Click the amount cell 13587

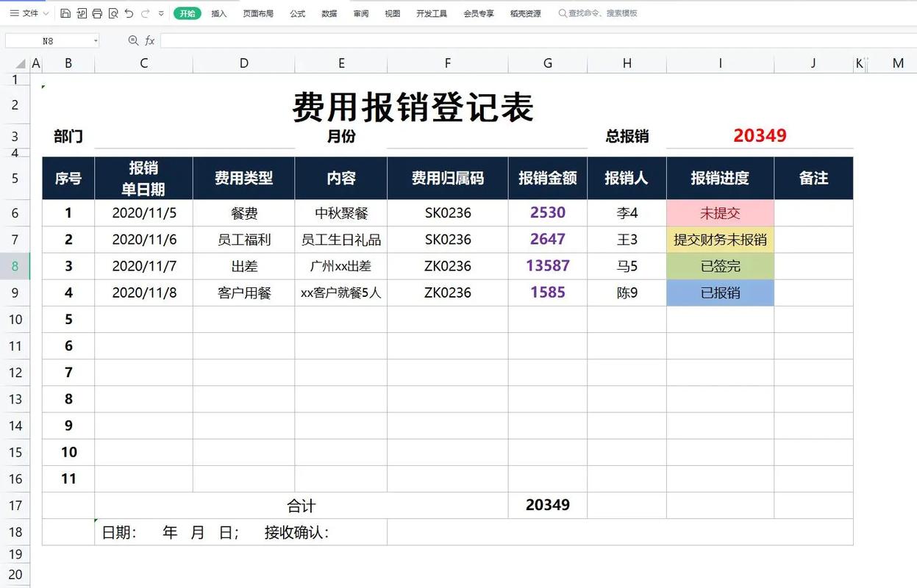548,266
